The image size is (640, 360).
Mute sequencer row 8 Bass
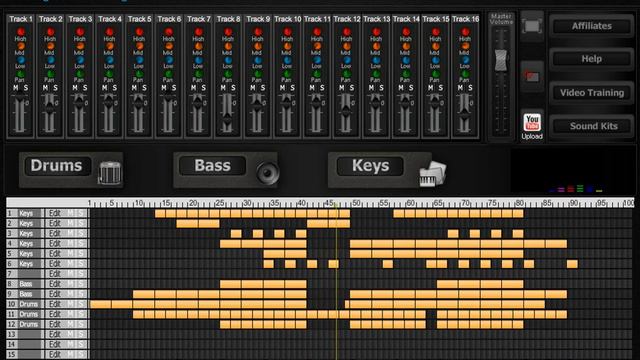(71, 284)
